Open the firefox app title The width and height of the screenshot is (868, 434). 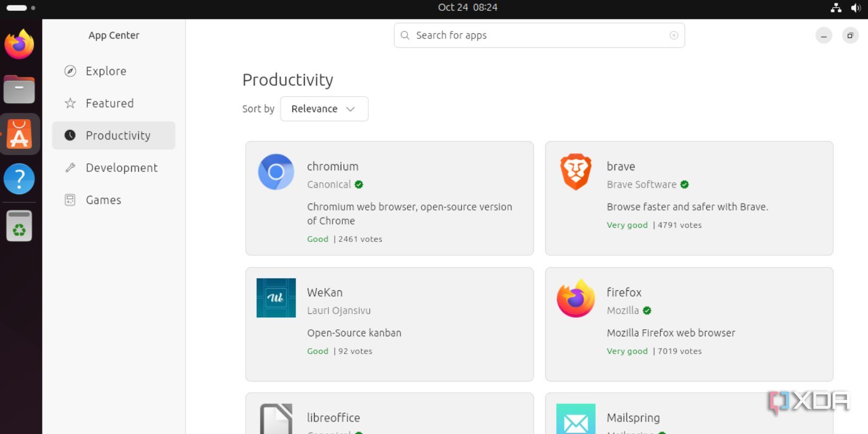pyautogui.click(x=624, y=292)
